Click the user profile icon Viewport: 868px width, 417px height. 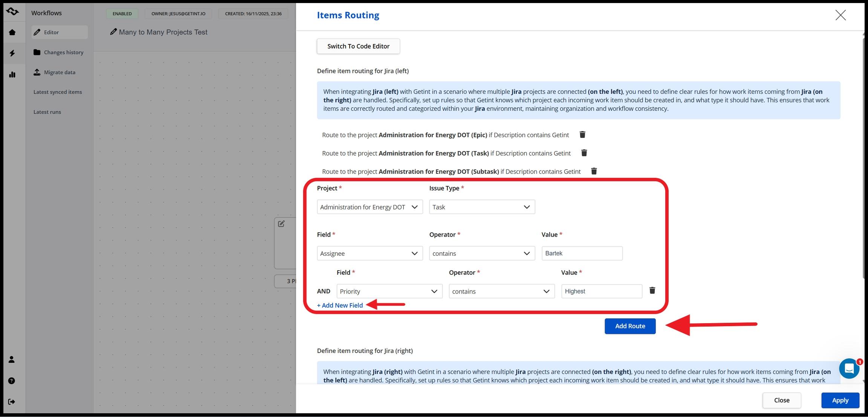pos(12,359)
